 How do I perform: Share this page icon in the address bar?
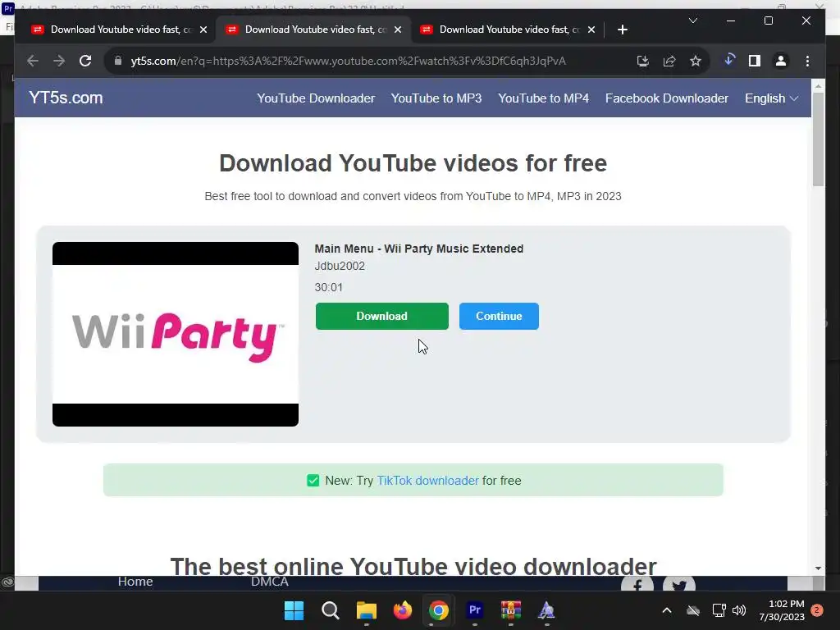(x=669, y=61)
